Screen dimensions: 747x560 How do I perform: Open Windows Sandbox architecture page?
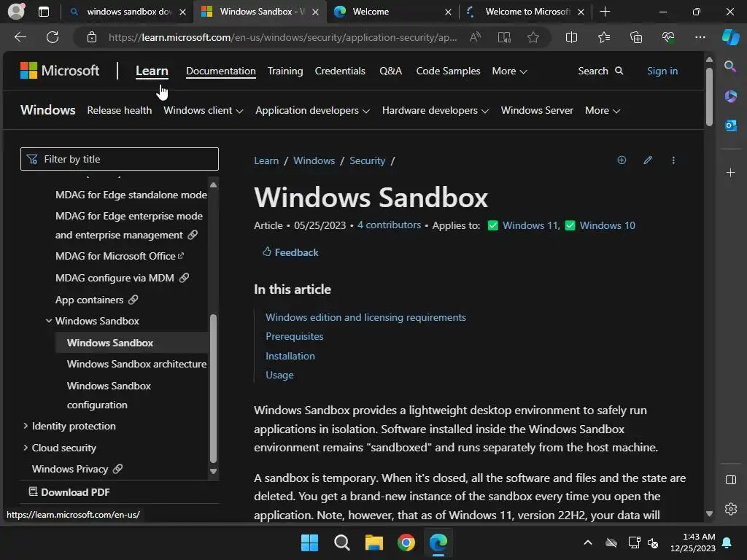point(136,364)
